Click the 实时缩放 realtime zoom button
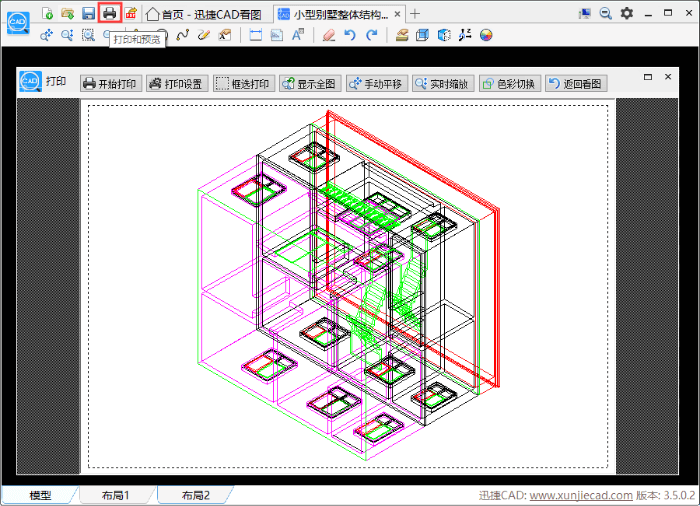This screenshot has width=700, height=506. 443,84
